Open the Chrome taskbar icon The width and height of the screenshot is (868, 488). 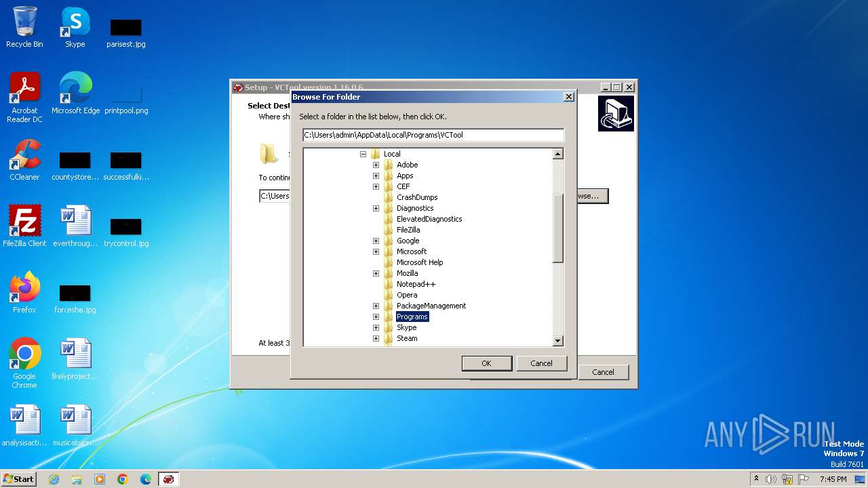123,479
